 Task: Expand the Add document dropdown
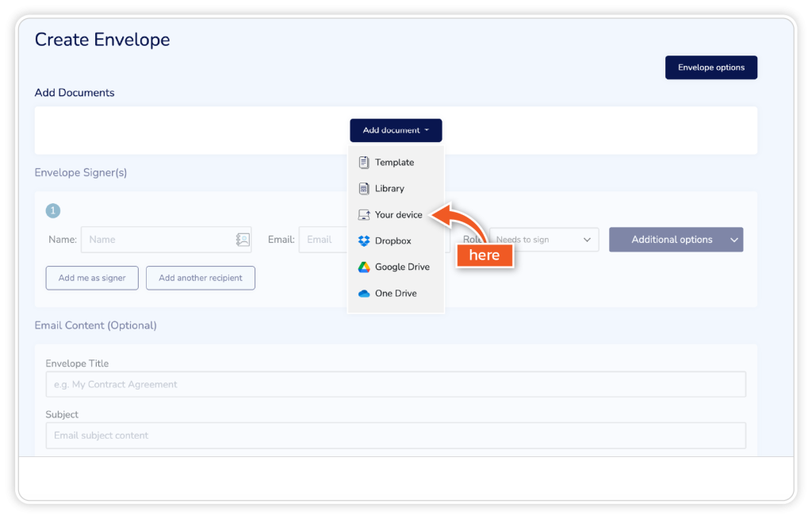396,130
